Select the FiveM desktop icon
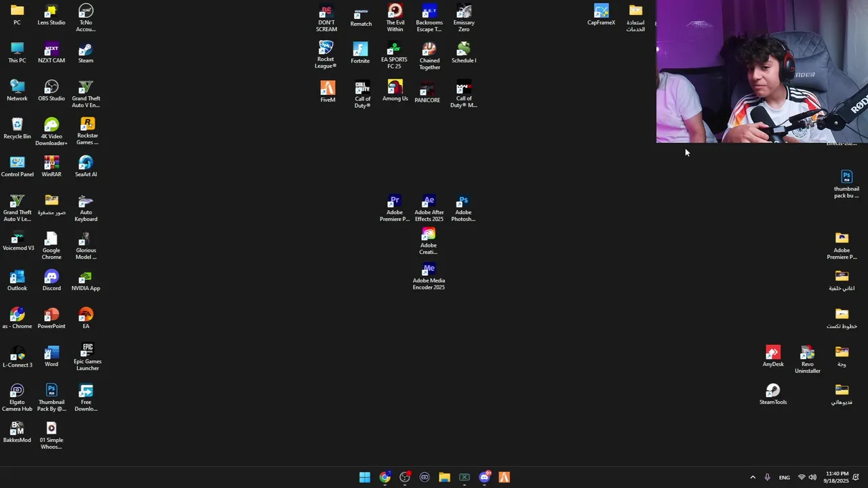Screen dimensions: 868x488 [x=328, y=91]
